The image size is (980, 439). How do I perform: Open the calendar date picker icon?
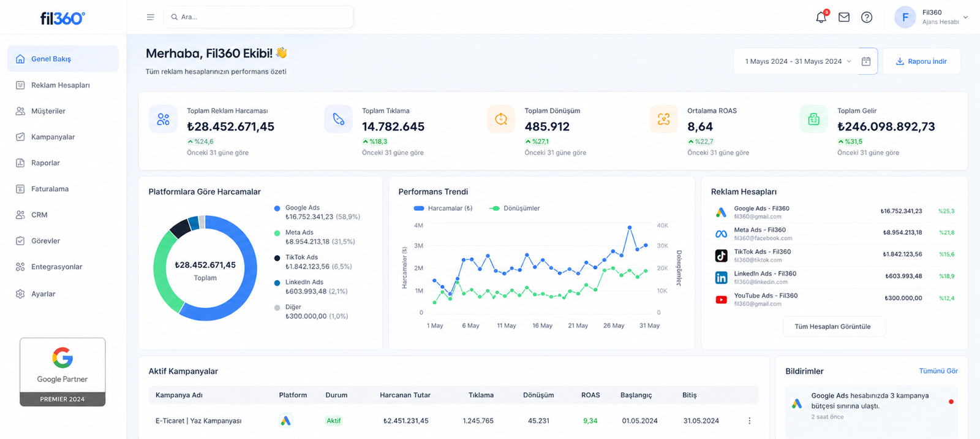tap(866, 61)
